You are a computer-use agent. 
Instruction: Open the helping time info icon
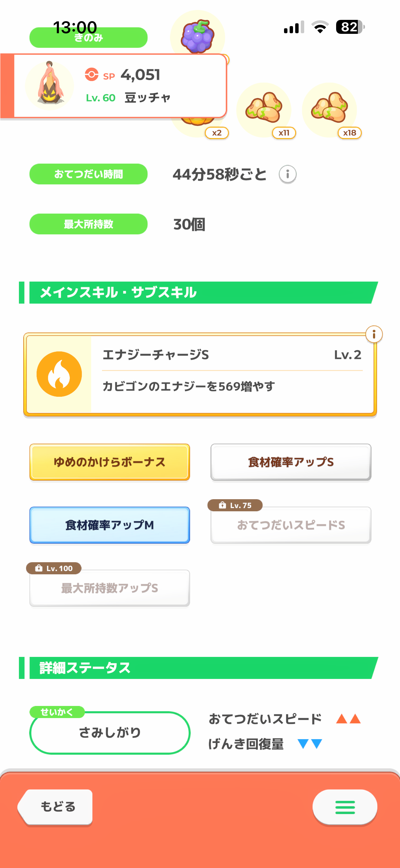[x=287, y=174]
